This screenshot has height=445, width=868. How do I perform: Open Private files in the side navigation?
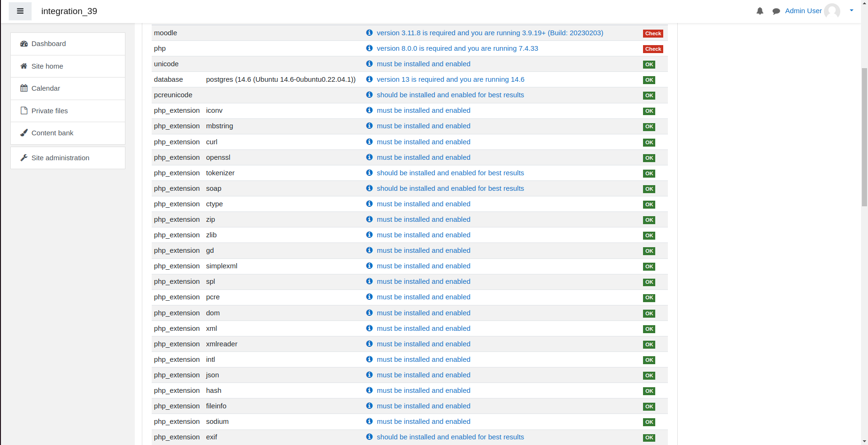tap(68, 111)
